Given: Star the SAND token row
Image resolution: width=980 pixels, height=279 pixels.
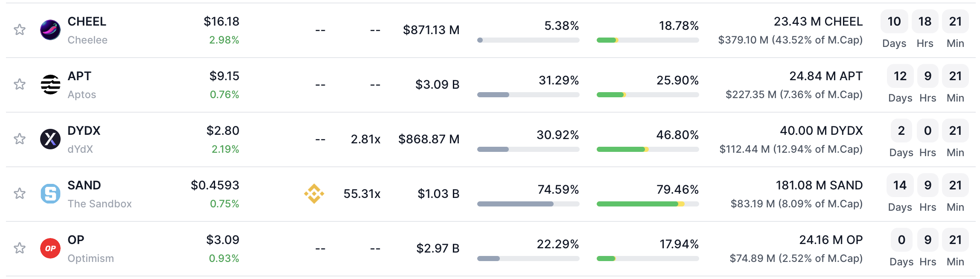Looking at the screenshot, I should coord(20,194).
